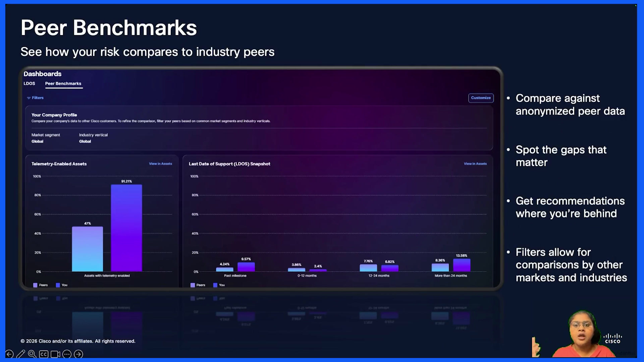Select the Peer Benchmarks tab

63,83
